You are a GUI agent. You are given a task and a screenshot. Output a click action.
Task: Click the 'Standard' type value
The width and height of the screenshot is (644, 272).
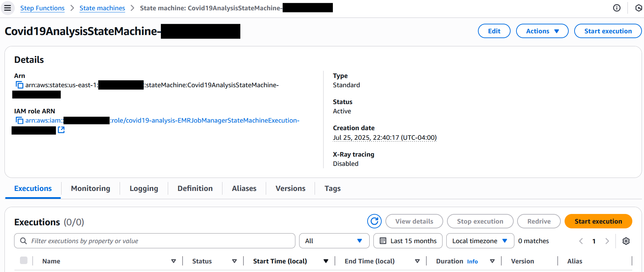(346, 85)
